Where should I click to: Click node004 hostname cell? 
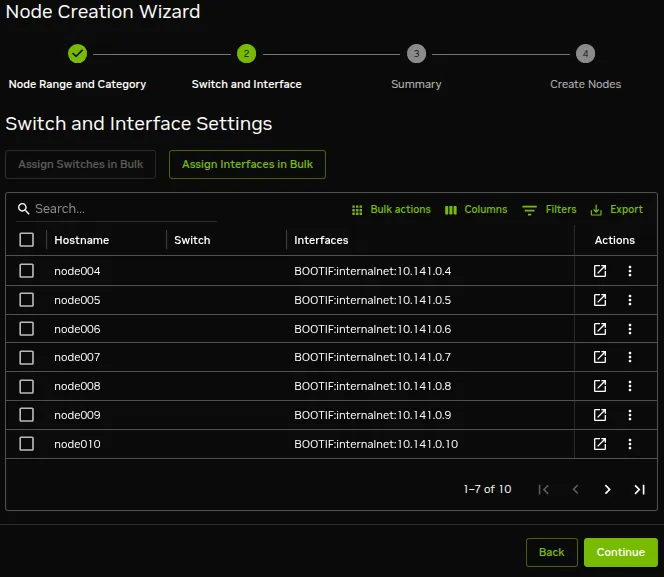click(77, 271)
